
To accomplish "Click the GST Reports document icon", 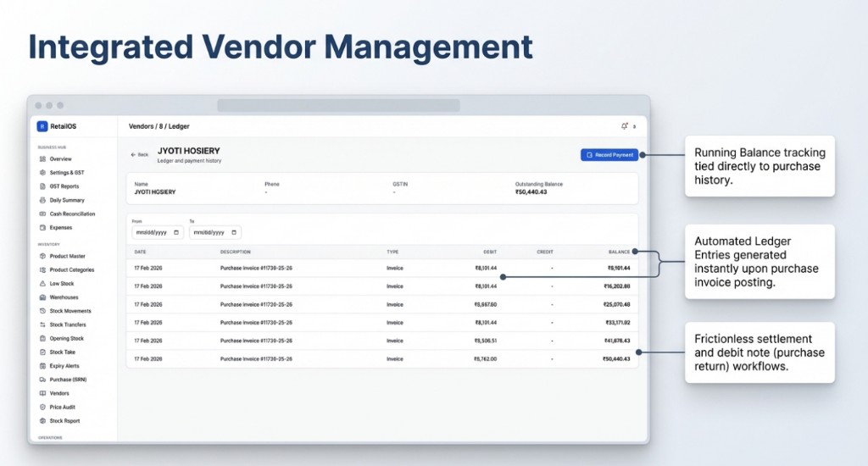I will (x=42, y=186).
